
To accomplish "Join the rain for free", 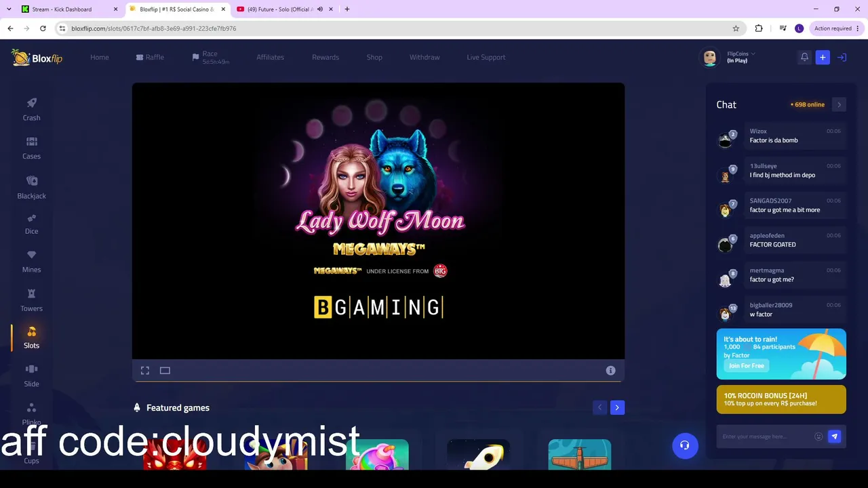I will [x=746, y=366].
